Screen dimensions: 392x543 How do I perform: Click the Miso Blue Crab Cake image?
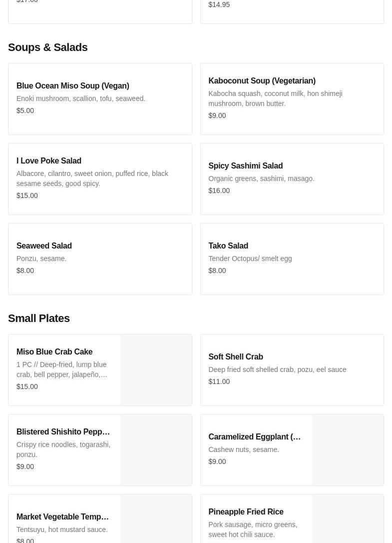156,370
